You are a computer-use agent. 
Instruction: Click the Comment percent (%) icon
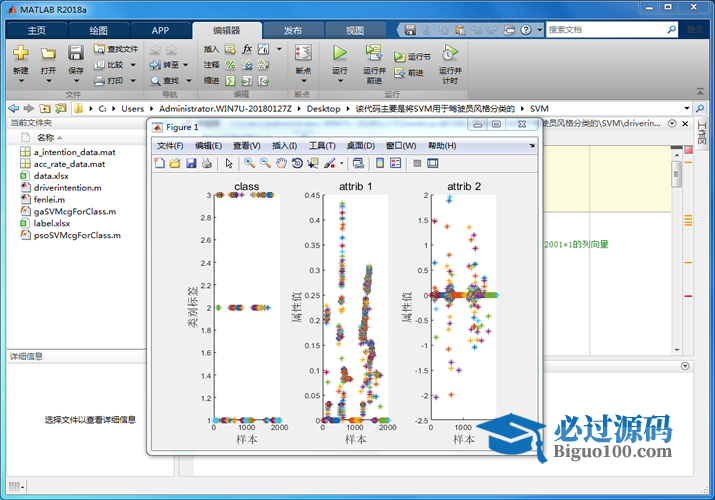(230, 65)
